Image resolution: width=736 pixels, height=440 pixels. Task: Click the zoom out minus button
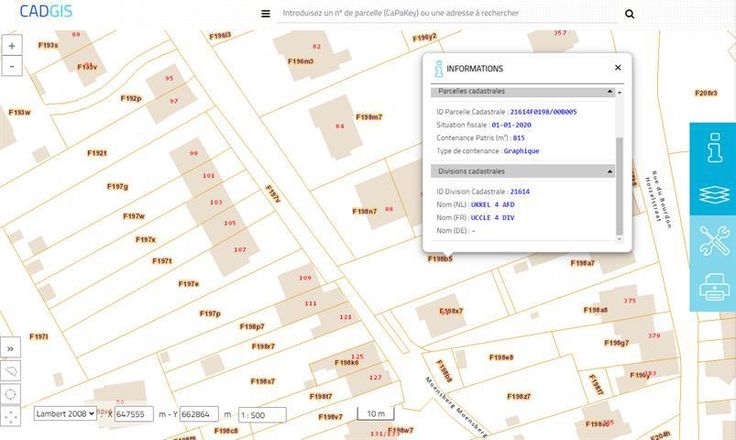tap(12, 66)
